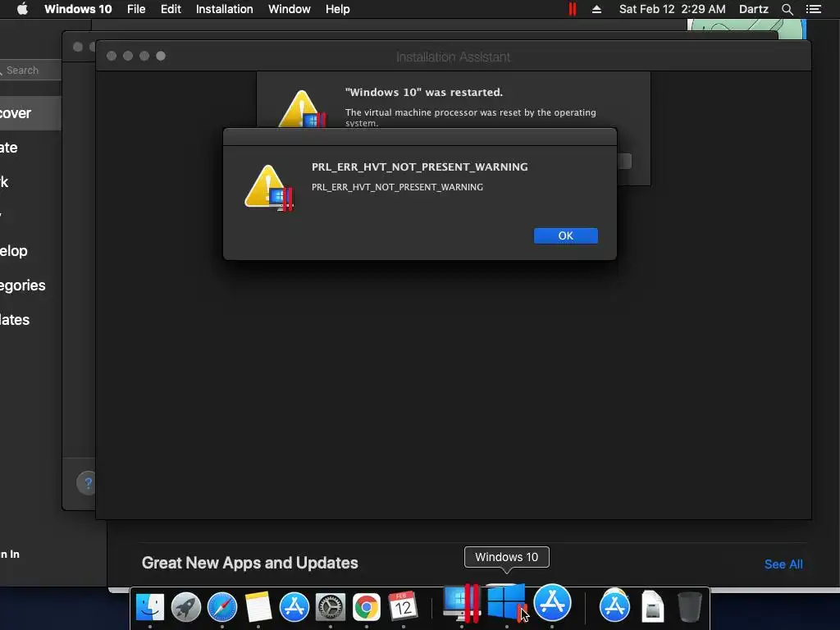Screen dimensions: 840x630
Task: Open the Apple menu
Action: [22, 9]
